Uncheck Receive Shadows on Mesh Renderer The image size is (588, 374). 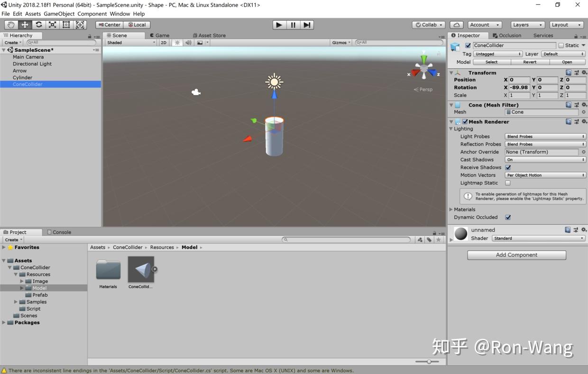click(508, 167)
